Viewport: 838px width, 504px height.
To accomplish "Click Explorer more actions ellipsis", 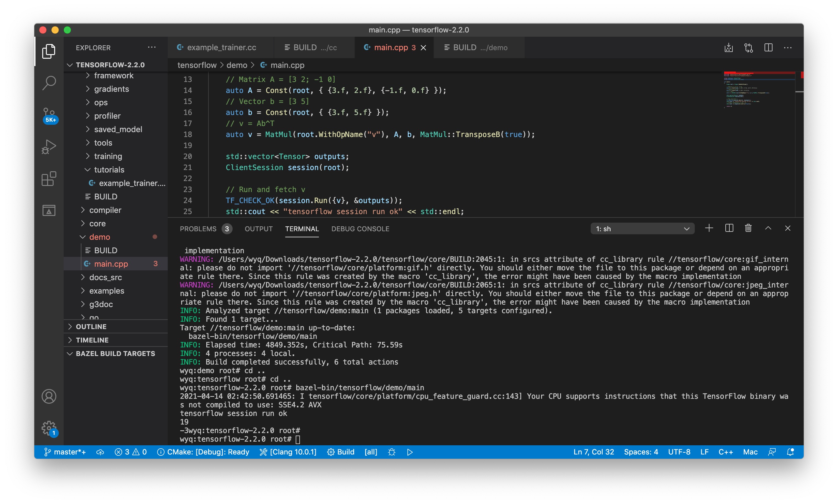I will [152, 47].
